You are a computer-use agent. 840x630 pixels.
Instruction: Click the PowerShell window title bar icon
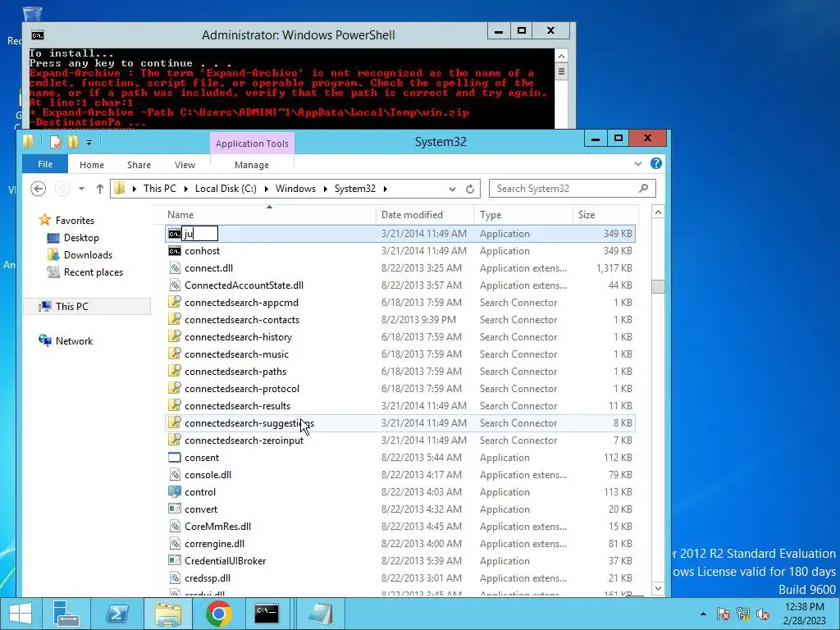[x=37, y=35]
